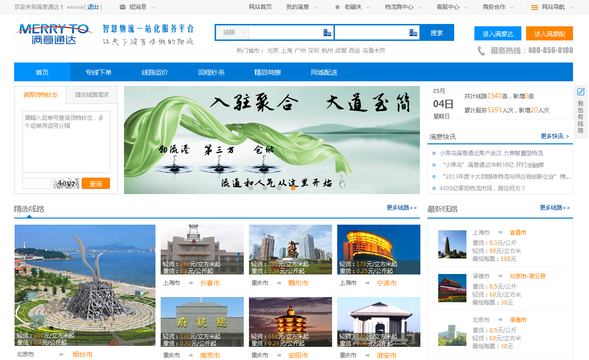589x360 pixels.
Task: Open the 南京市 route thumbnail
Action: click(202, 322)
